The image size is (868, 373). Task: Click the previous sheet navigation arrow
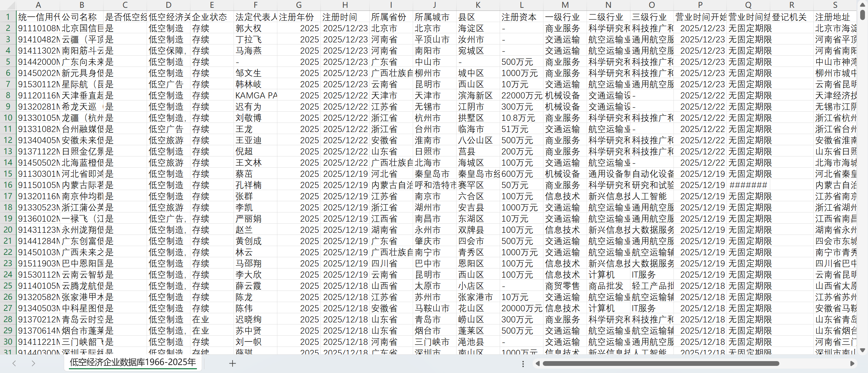[x=14, y=363]
